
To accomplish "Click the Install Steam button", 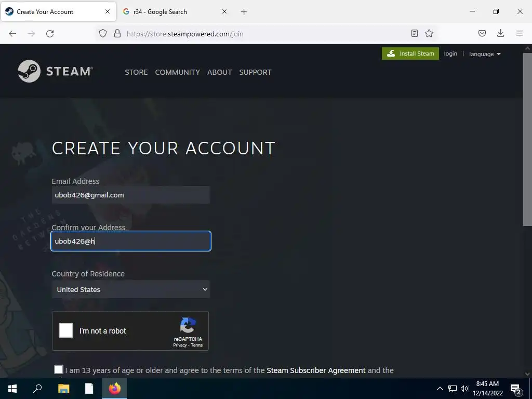I will click(x=410, y=54).
